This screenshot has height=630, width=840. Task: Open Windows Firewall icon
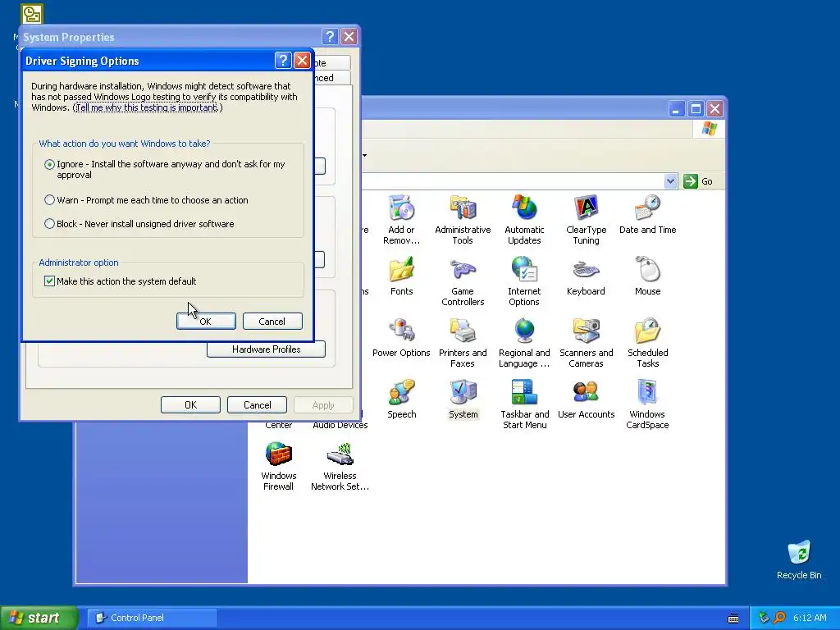(279, 454)
